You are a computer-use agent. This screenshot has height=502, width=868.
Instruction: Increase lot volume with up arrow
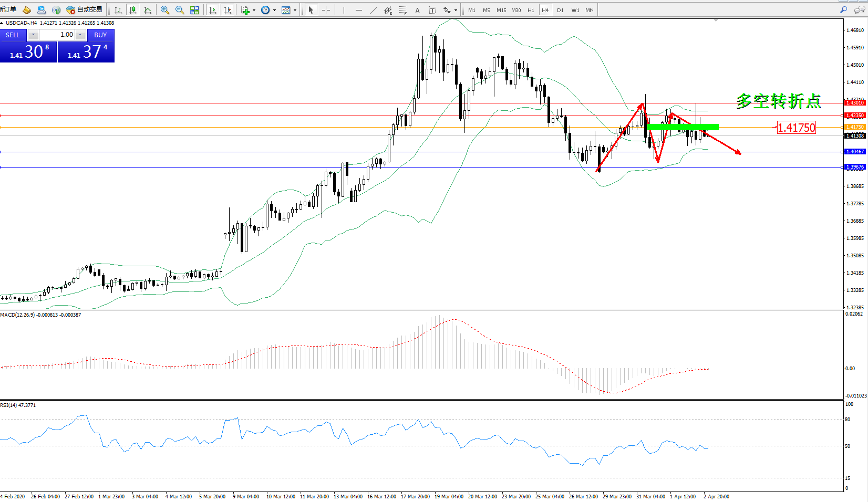[80, 35]
